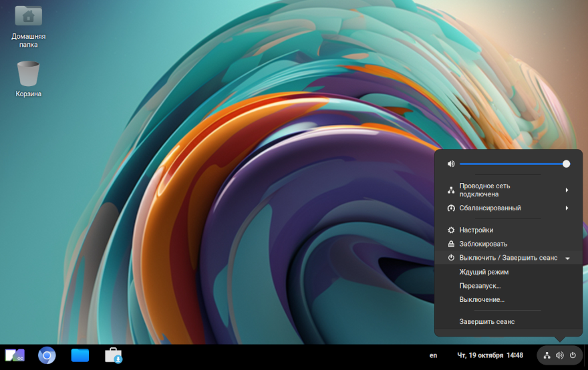Open the Домашняя папка desktop icon
This screenshot has height=370, width=588.
28,16
